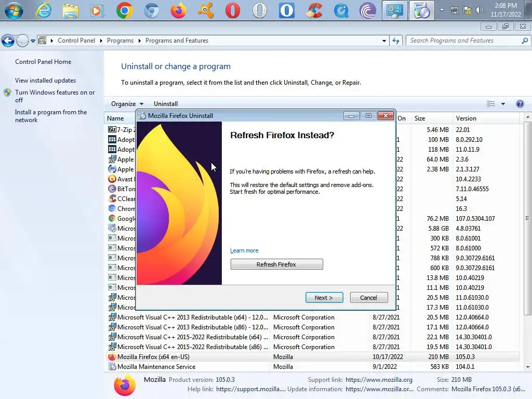
Task: Launch red Opera browser taskbar icon
Action: (233, 10)
